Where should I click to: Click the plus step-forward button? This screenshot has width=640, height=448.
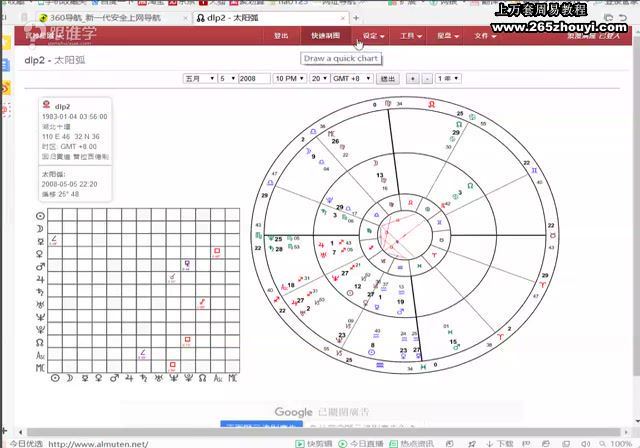(413, 78)
